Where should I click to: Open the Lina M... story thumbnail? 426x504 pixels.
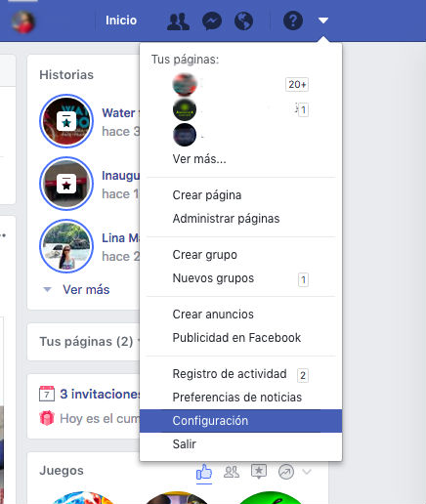66,246
